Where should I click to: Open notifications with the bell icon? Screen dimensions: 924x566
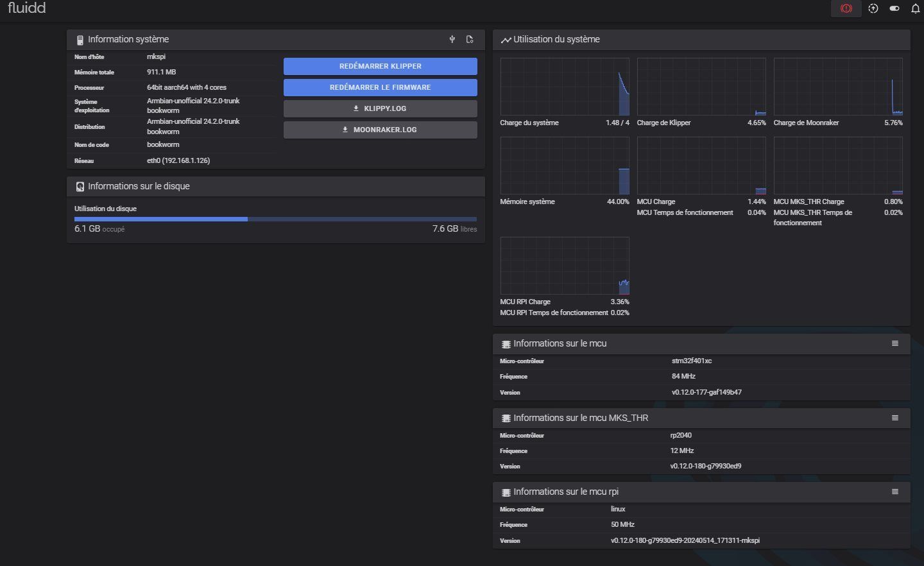click(x=916, y=8)
